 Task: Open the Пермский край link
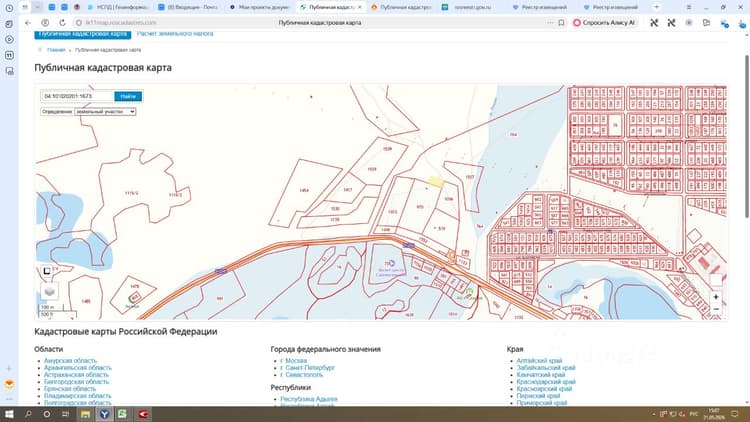[538, 396]
